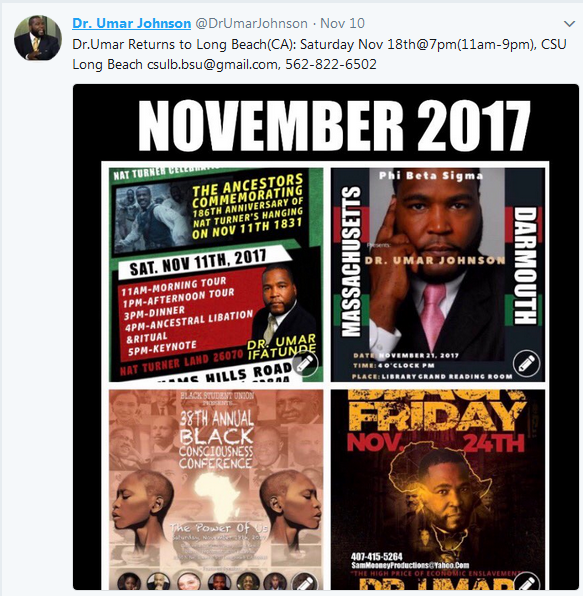Open the Black Friday Nov 24th flyer

point(437,490)
